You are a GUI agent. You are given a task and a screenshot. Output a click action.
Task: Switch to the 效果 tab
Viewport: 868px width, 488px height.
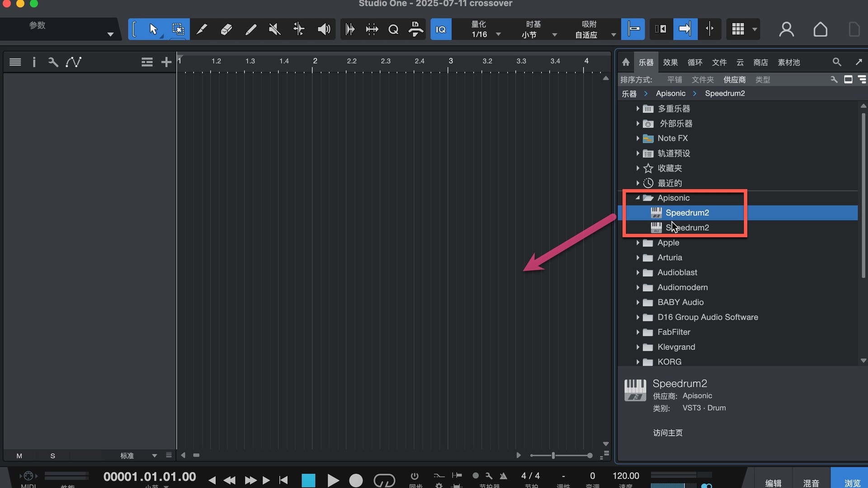[670, 62]
